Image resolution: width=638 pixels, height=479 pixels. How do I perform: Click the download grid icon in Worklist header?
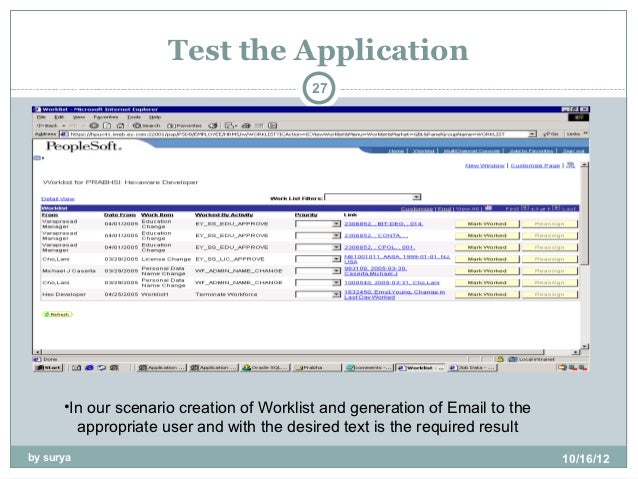click(x=488, y=208)
